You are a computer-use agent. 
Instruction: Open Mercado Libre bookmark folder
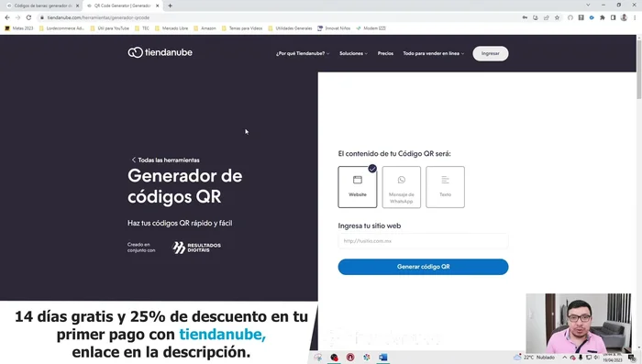click(172, 28)
